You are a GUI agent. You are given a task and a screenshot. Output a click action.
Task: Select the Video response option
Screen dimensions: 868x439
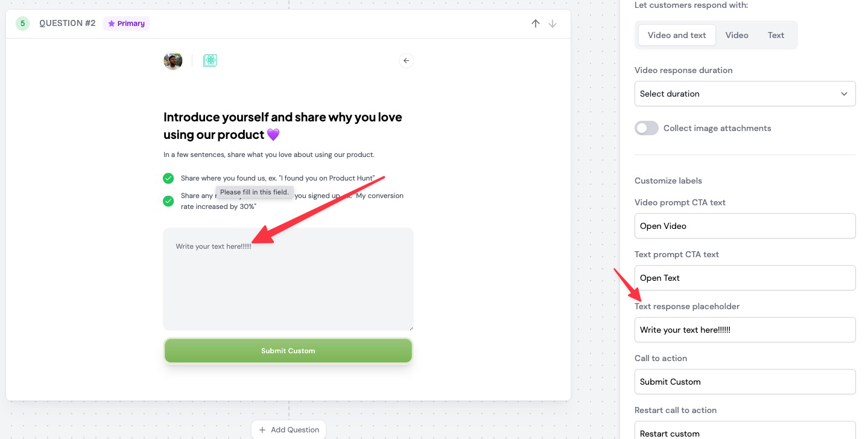coord(737,35)
